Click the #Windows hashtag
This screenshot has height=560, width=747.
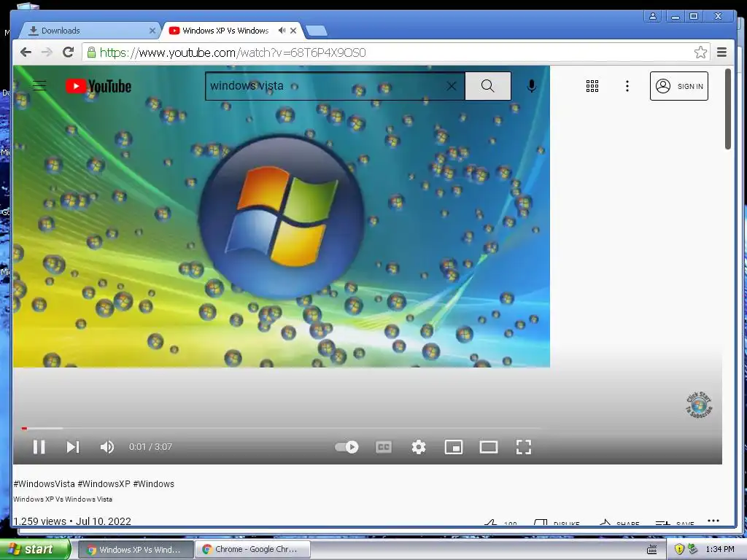tap(153, 484)
